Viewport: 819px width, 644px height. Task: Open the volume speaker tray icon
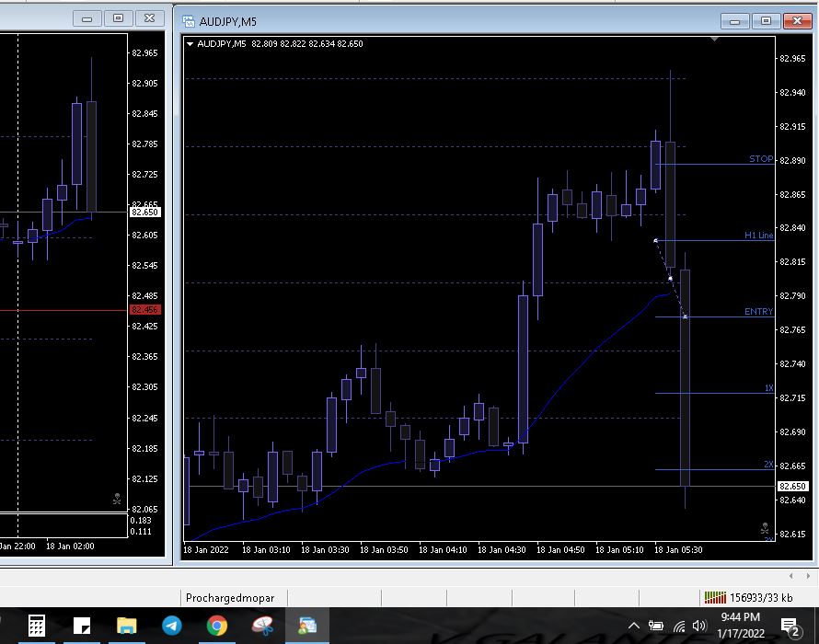(x=699, y=626)
